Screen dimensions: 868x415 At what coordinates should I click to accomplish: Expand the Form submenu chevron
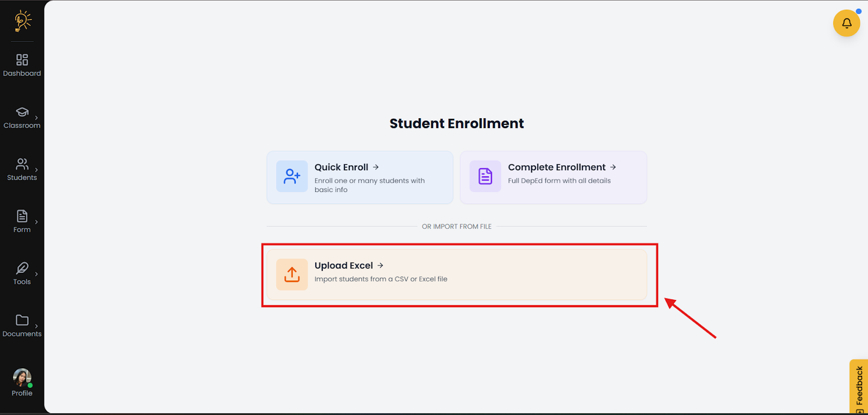coord(36,222)
